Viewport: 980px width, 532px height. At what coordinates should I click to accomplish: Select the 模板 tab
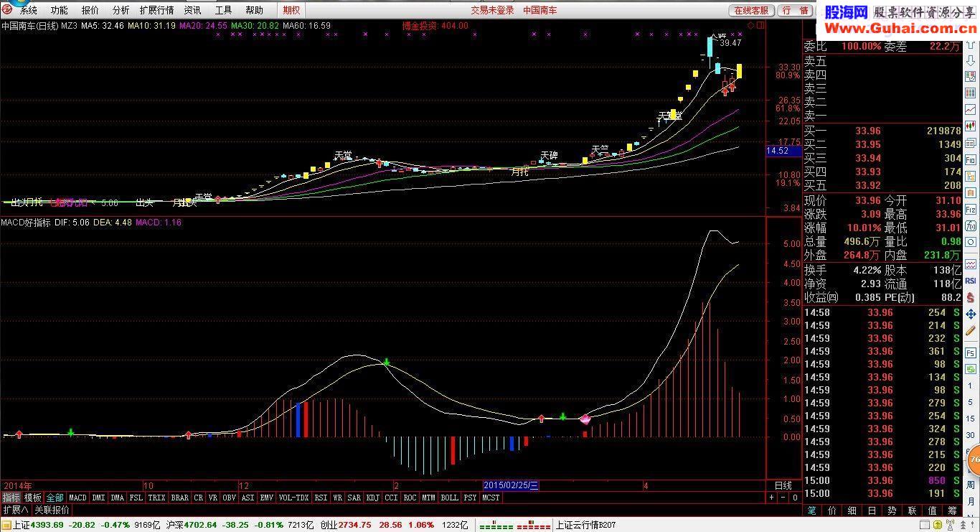pos(32,498)
